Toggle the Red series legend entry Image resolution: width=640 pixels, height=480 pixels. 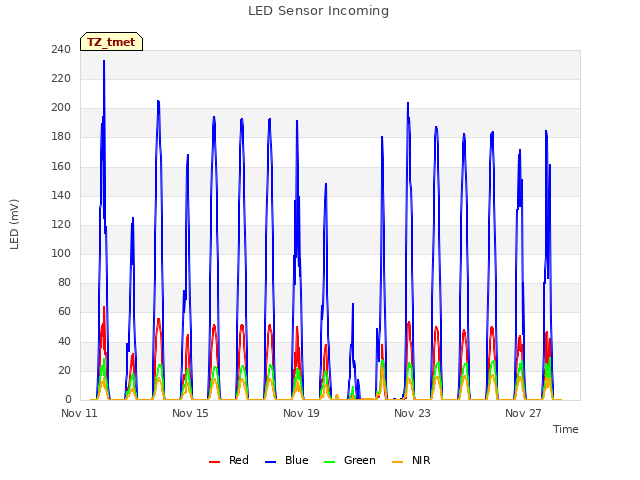pyautogui.click(x=229, y=460)
